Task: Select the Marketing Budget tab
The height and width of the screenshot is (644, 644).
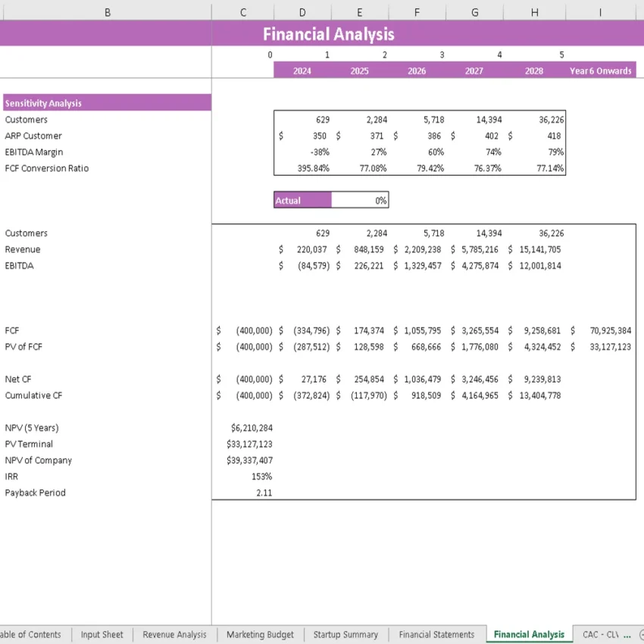Action: pos(259,634)
